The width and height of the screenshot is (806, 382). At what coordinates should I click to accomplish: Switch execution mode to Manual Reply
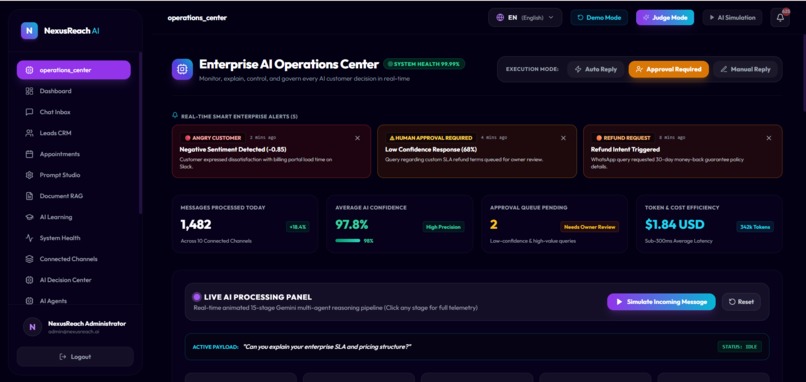[x=745, y=69]
